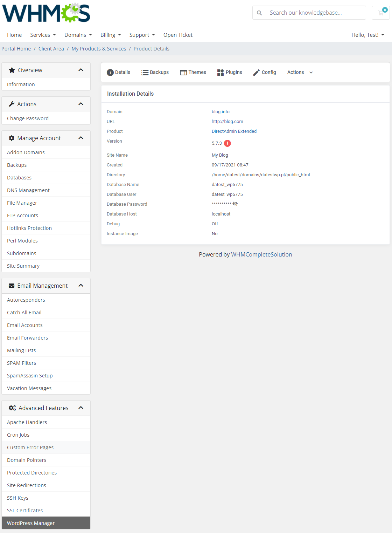Select Open Ticket in navigation bar
The width and height of the screenshot is (392, 533).
coord(178,35)
